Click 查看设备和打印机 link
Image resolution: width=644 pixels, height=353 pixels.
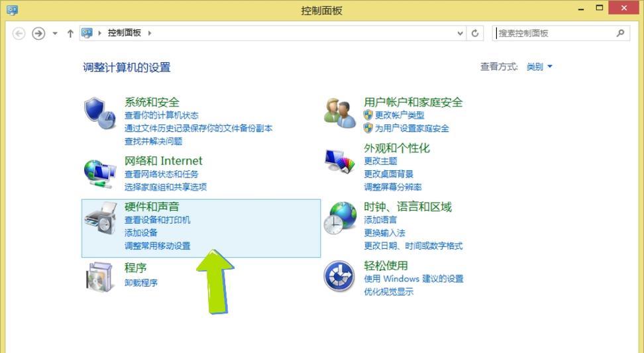[157, 220]
